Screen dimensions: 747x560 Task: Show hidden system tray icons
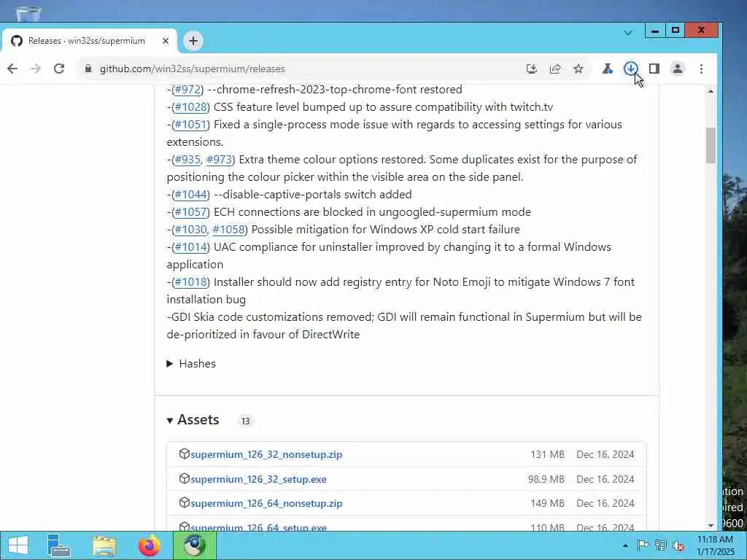(x=625, y=545)
